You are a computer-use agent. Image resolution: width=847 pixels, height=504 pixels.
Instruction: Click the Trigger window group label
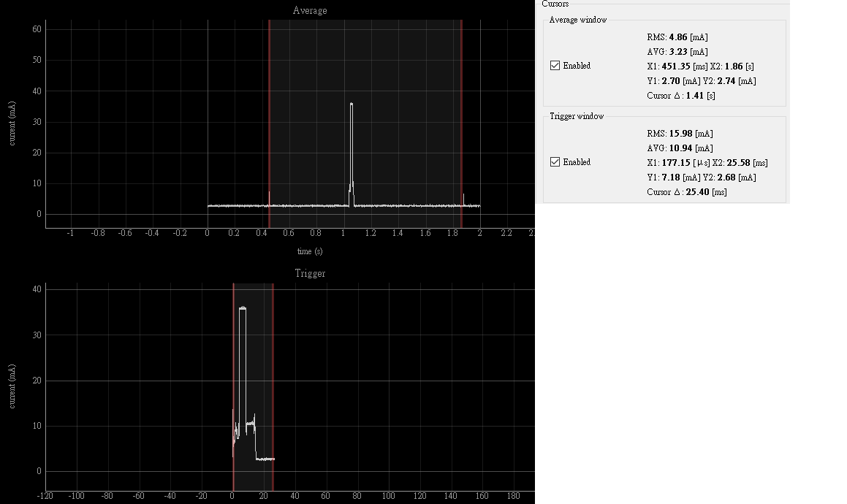(x=577, y=116)
